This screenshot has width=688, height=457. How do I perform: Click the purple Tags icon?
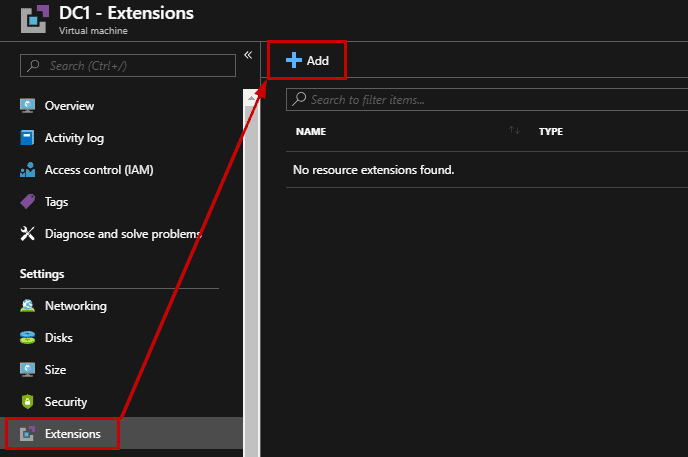[27, 202]
